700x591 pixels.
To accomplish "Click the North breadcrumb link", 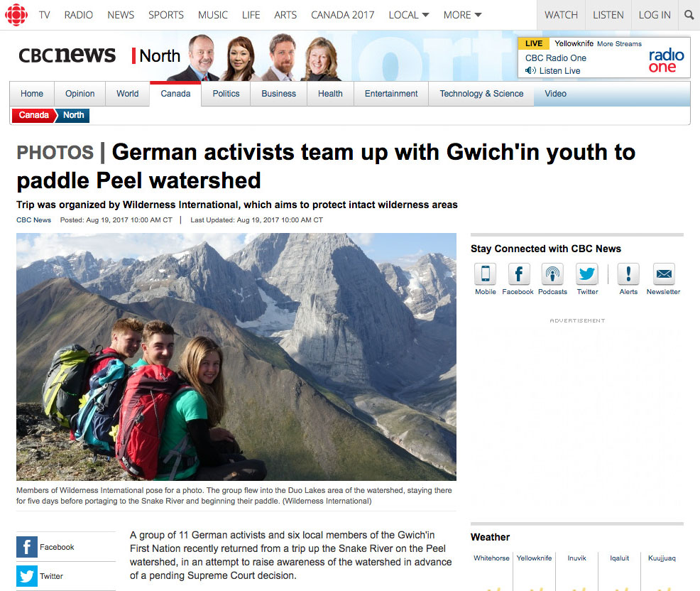I will [74, 115].
